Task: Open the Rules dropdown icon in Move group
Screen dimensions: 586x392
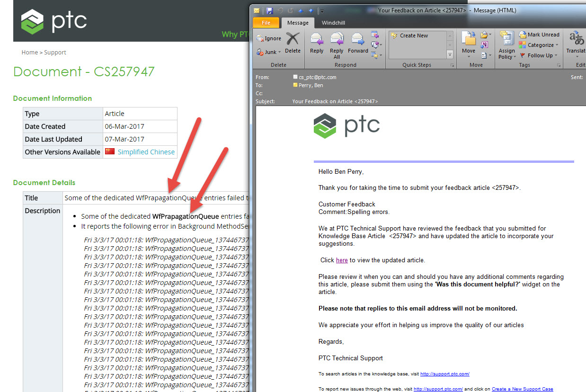Action: 485,35
